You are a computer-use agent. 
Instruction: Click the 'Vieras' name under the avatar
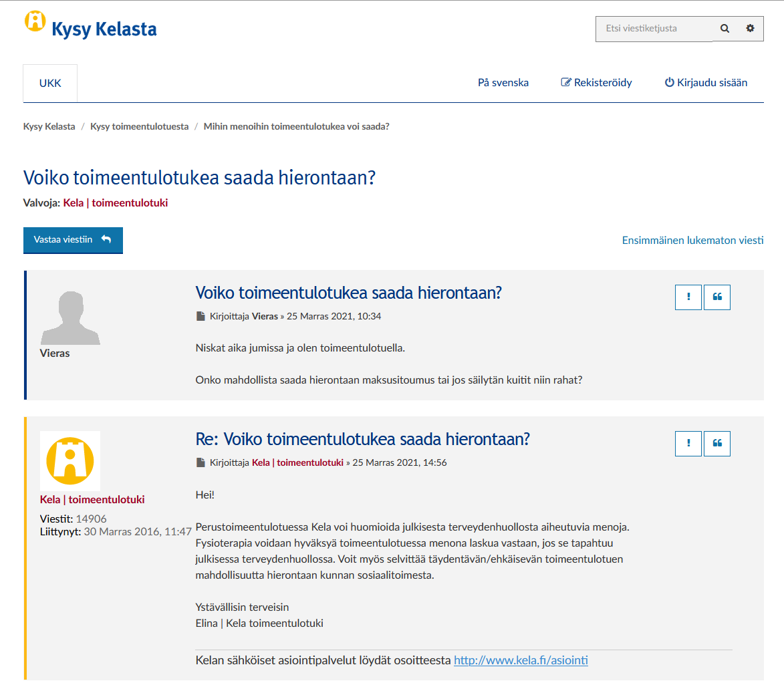pos(55,354)
